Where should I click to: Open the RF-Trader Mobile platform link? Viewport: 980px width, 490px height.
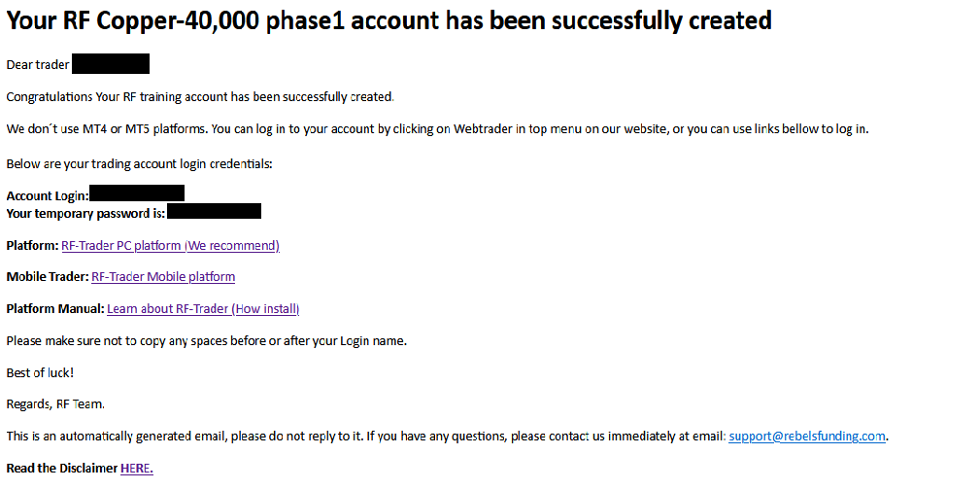click(163, 277)
